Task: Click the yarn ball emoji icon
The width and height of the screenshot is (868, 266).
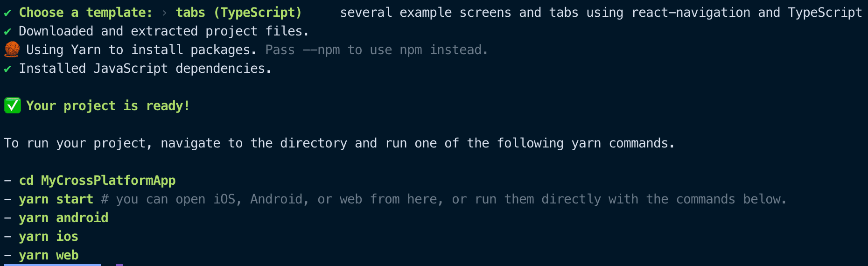Action: click(12, 49)
